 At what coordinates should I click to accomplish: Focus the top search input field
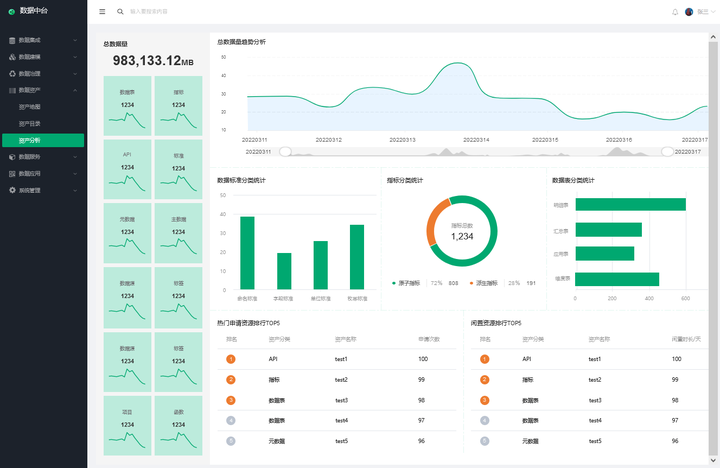[149, 11]
